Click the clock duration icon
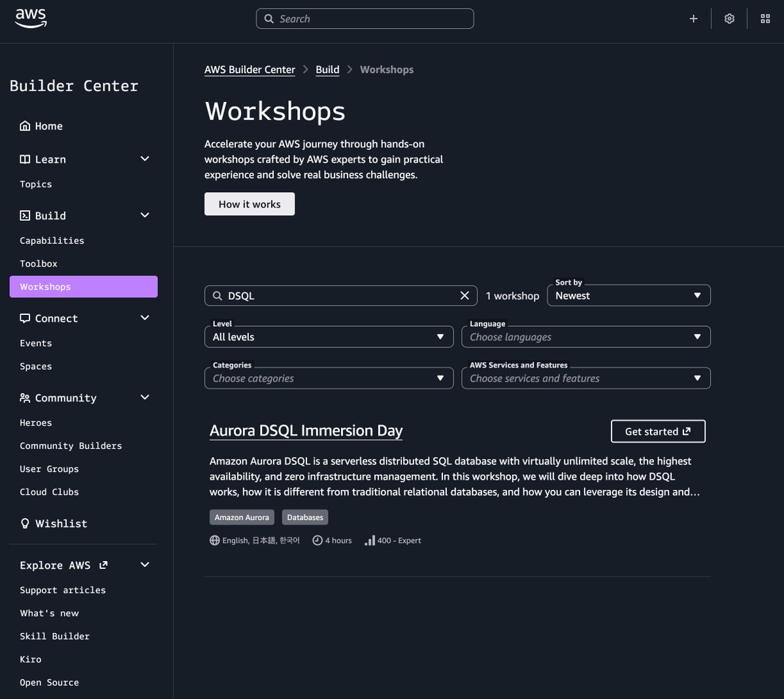The height and width of the screenshot is (699, 784). (x=318, y=540)
